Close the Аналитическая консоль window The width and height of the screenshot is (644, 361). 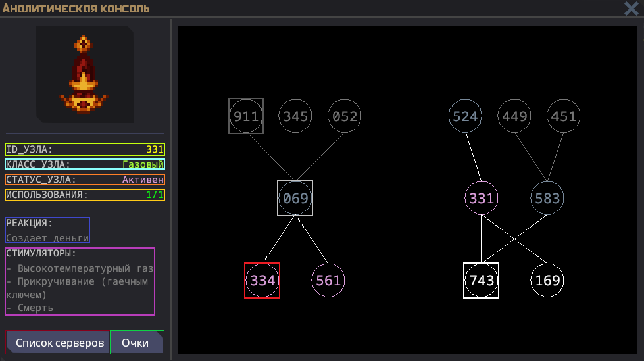pyautogui.click(x=631, y=8)
